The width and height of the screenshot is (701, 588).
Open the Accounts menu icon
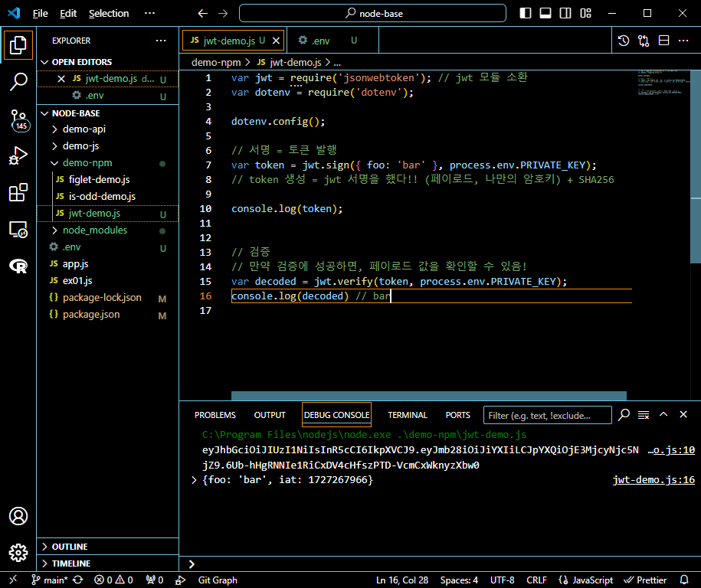pyautogui.click(x=18, y=516)
